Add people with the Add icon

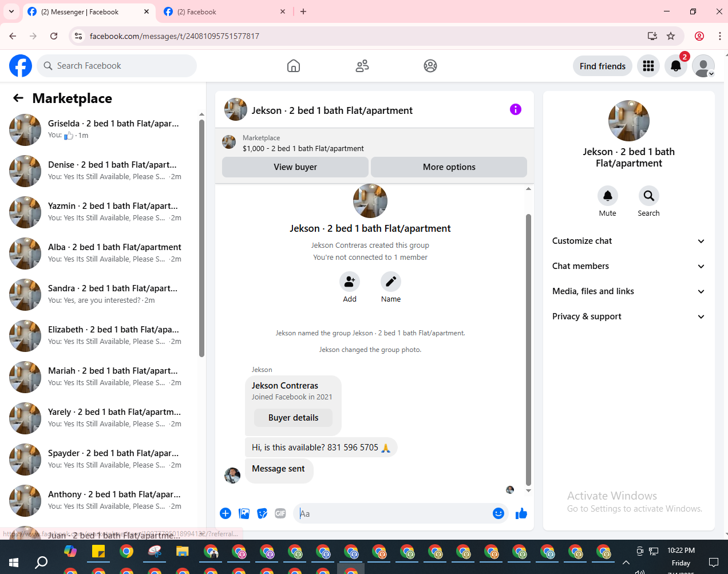pyautogui.click(x=350, y=282)
